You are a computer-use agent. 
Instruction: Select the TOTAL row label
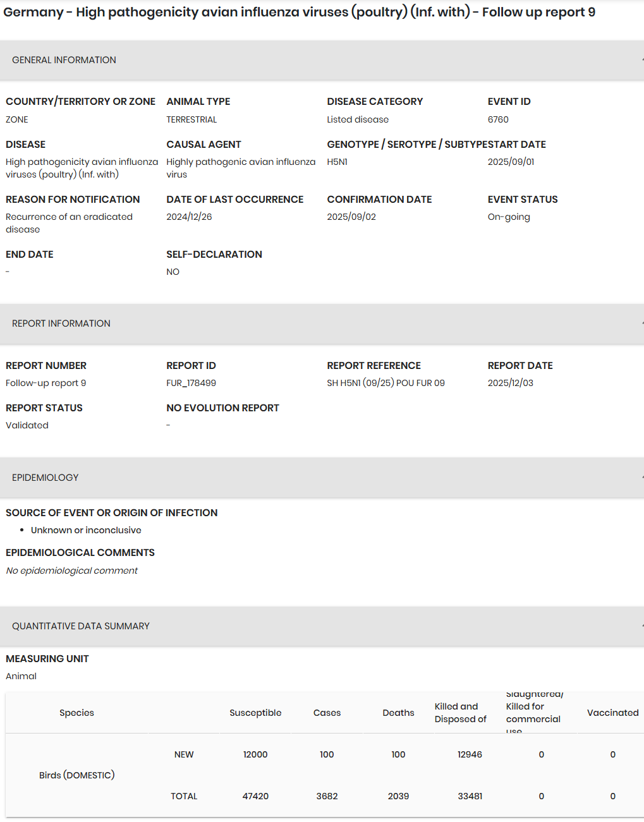pyautogui.click(x=184, y=796)
